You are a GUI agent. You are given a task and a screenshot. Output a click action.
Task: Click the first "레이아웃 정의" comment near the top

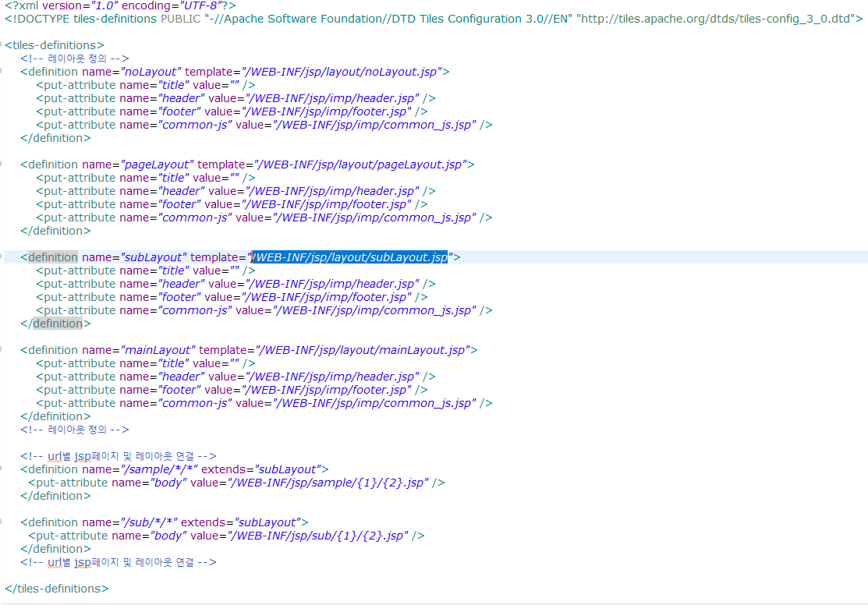coord(75,58)
